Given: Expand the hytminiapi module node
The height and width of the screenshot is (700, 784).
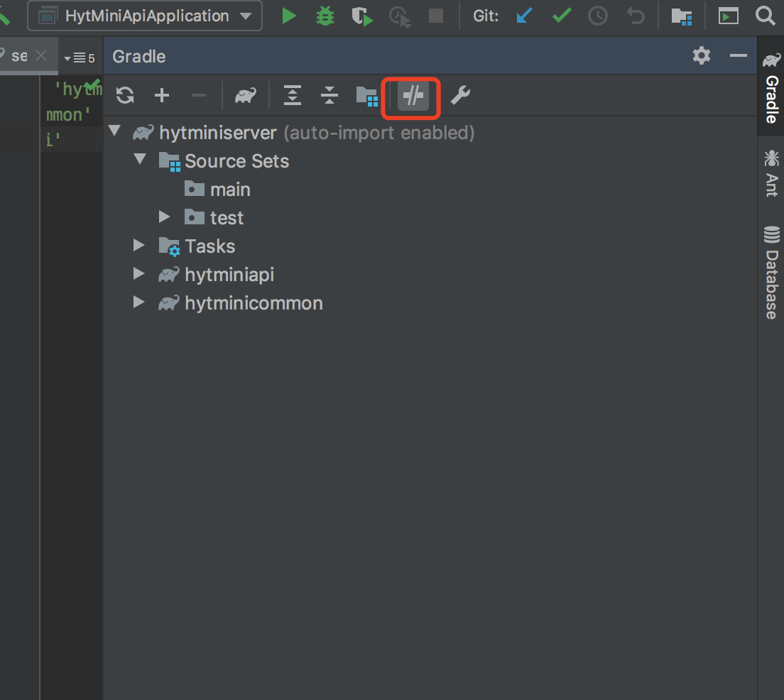Looking at the screenshot, I should point(139,273).
